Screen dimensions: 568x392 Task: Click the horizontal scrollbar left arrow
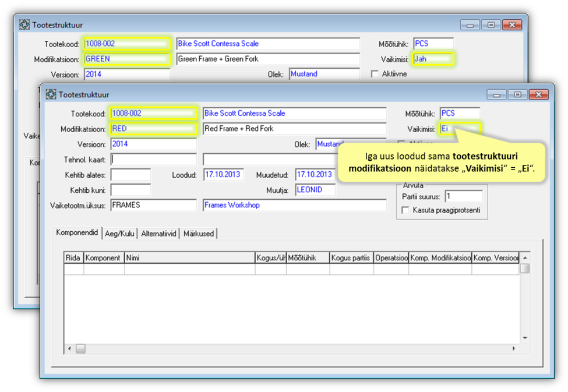click(x=69, y=348)
